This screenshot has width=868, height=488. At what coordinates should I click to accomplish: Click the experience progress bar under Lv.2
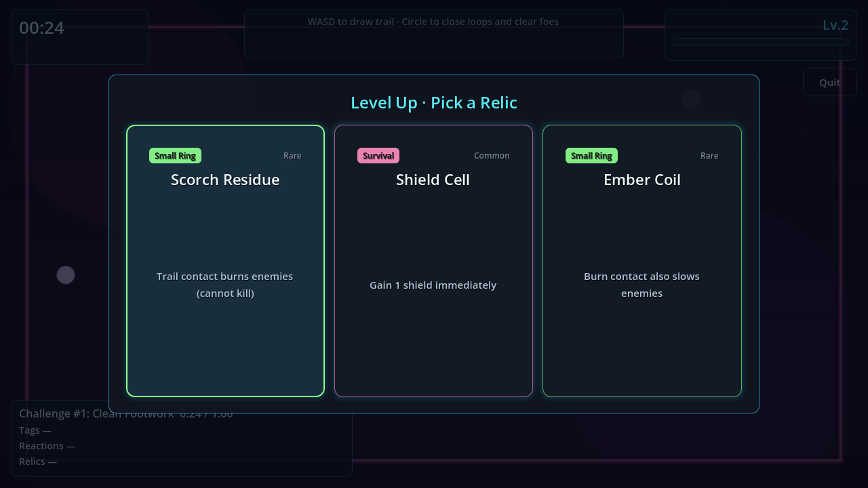[761, 42]
